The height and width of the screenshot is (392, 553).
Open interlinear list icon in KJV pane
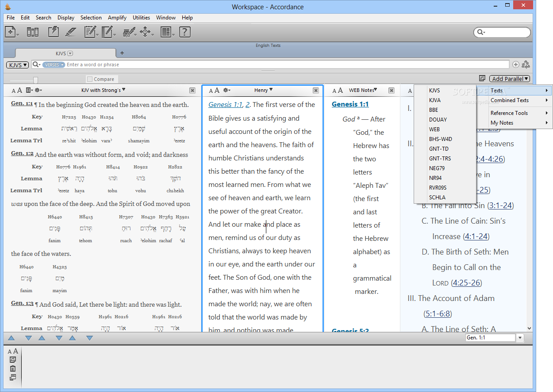pos(29,90)
